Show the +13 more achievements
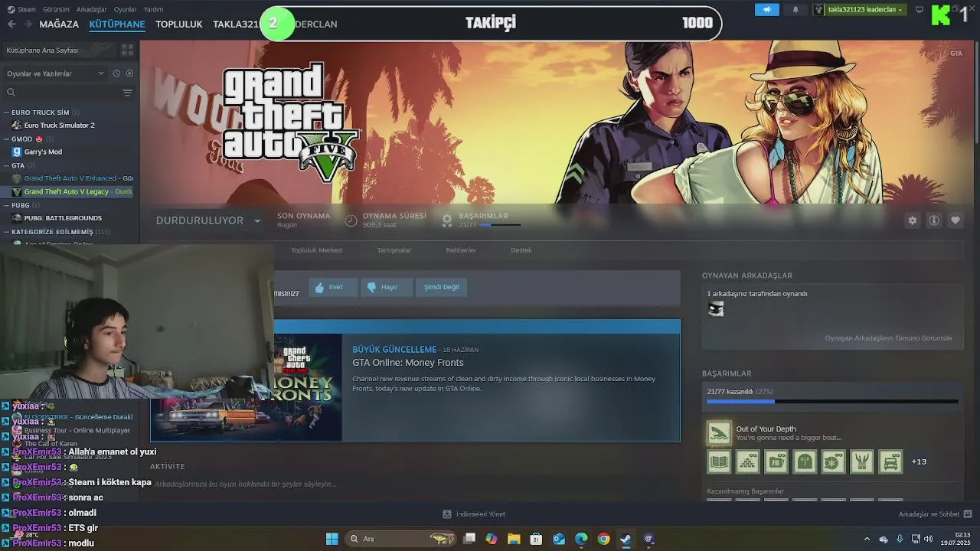Image resolution: width=980 pixels, height=551 pixels. tap(919, 462)
